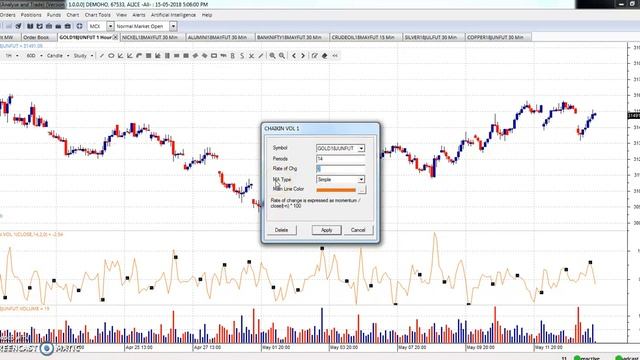Click the Cancel button

(x=358, y=230)
